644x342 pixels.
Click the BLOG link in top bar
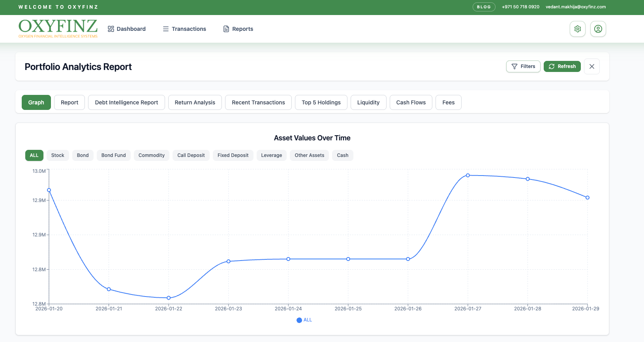(484, 7)
